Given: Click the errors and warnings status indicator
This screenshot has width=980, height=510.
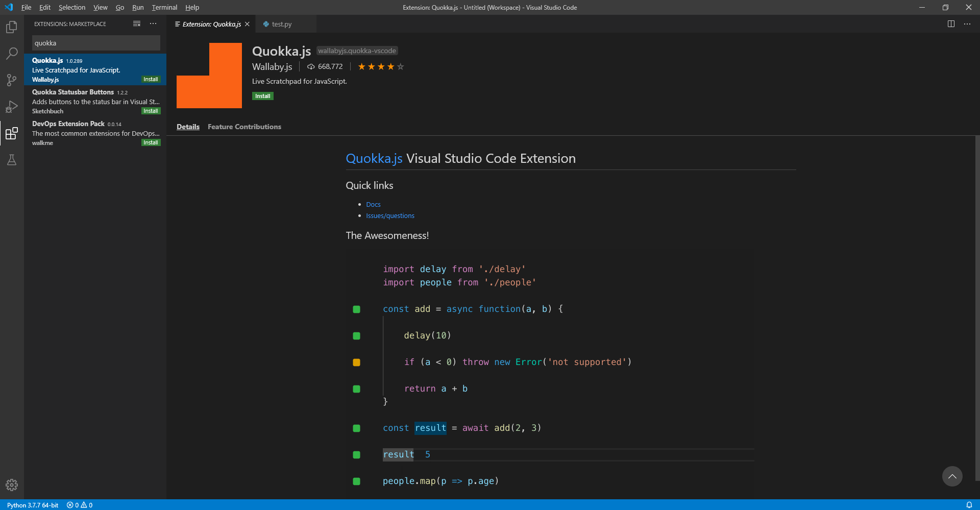Looking at the screenshot, I should tap(80, 505).
